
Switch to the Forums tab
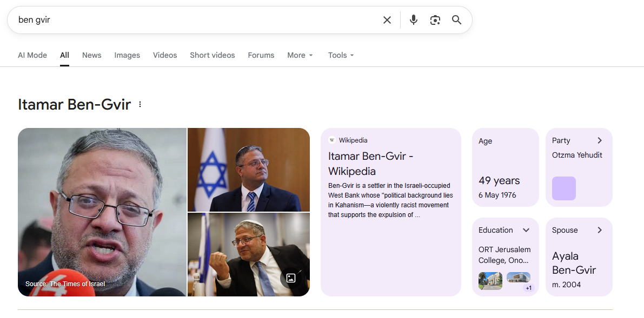click(261, 55)
